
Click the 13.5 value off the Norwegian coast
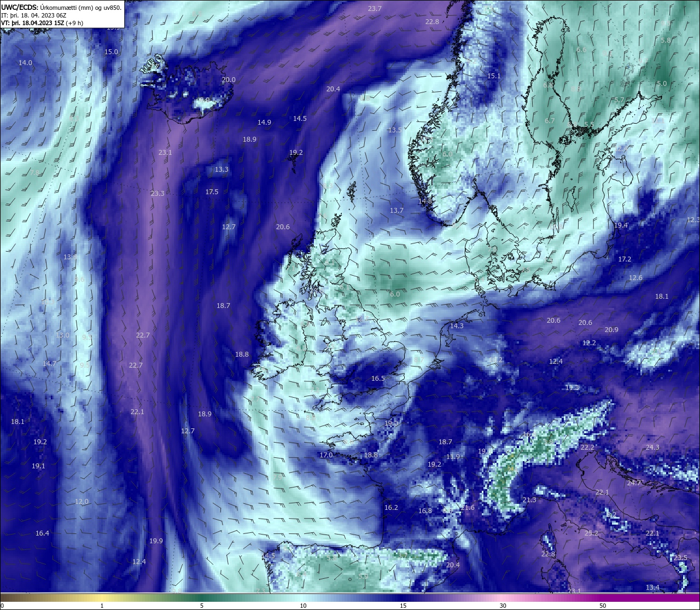(x=395, y=130)
